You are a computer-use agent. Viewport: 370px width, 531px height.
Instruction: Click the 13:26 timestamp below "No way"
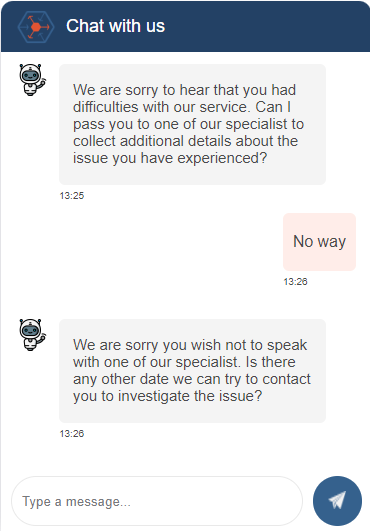[x=295, y=281]
